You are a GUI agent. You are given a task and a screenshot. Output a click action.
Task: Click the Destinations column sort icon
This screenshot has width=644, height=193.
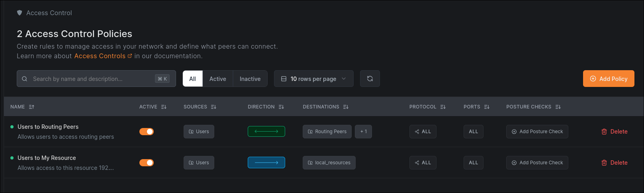click(346, 107)
